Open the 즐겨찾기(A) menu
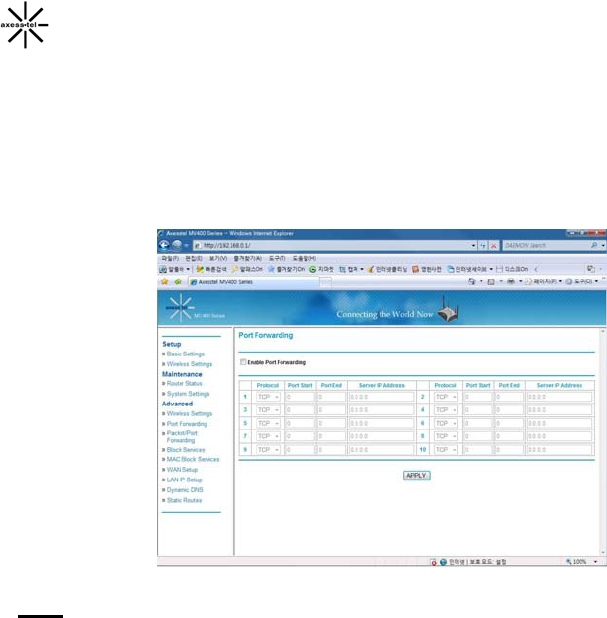The height and width of the screenshot is (618, 607). click(x=248, y=258)
